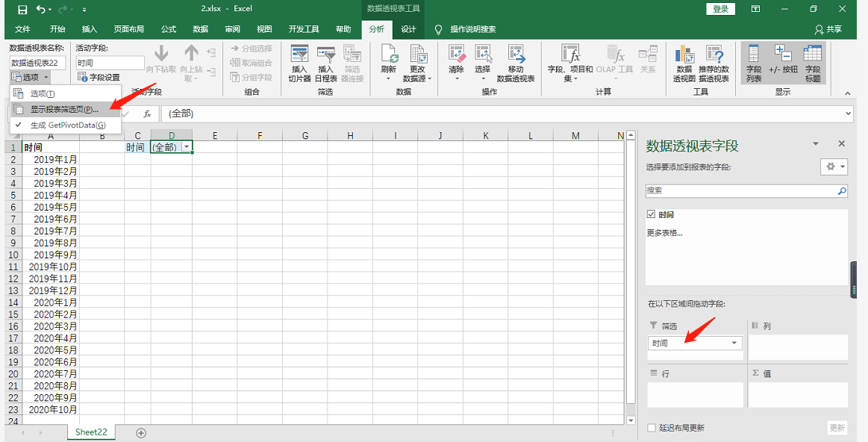This screenshot has height=442, width=868.
Task: Open Field Settings (字段设置)
Action: pos(99,78)
